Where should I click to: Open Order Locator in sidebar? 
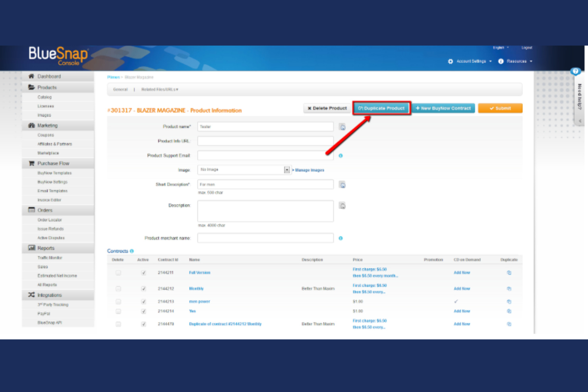(x=50, y=220)
